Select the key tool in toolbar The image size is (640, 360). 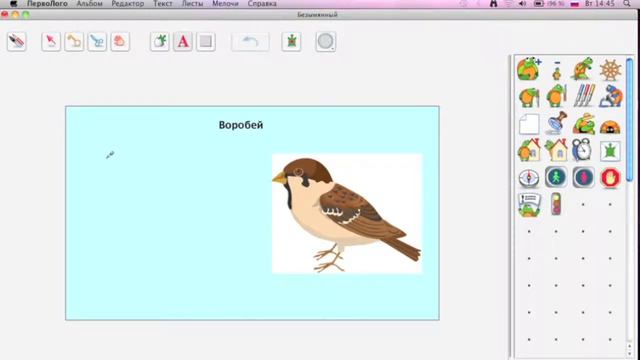[x=74, y=42]
